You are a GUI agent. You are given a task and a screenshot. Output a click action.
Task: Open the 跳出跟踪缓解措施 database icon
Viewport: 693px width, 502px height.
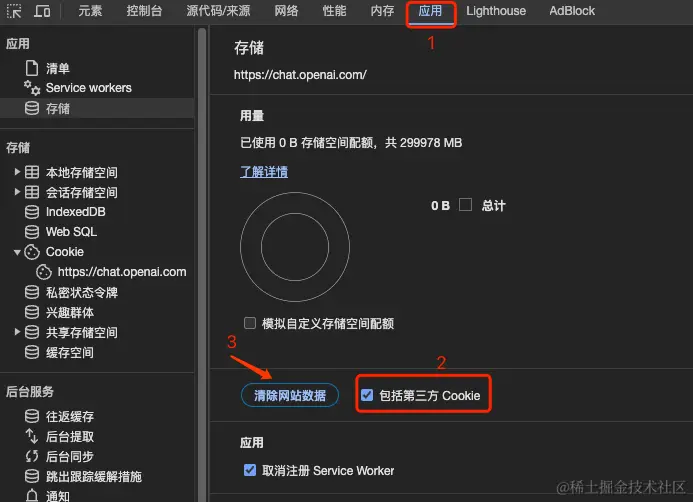[32, 476]
